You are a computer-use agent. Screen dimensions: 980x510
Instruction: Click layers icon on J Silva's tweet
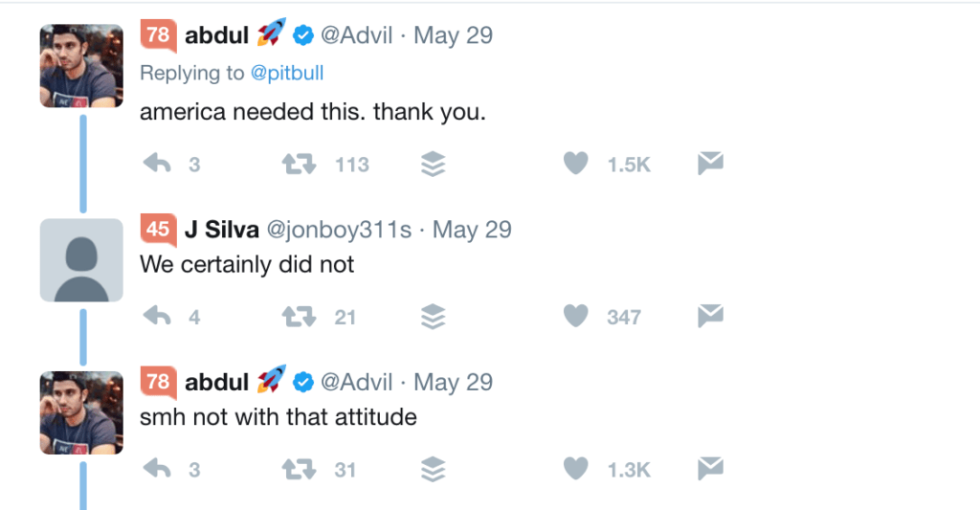434,317
